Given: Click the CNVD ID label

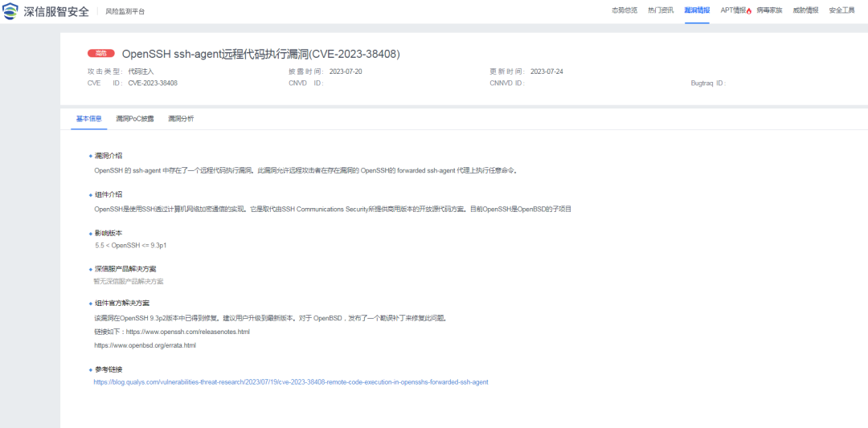Looking at the screenshot, I should pos(306,84).
